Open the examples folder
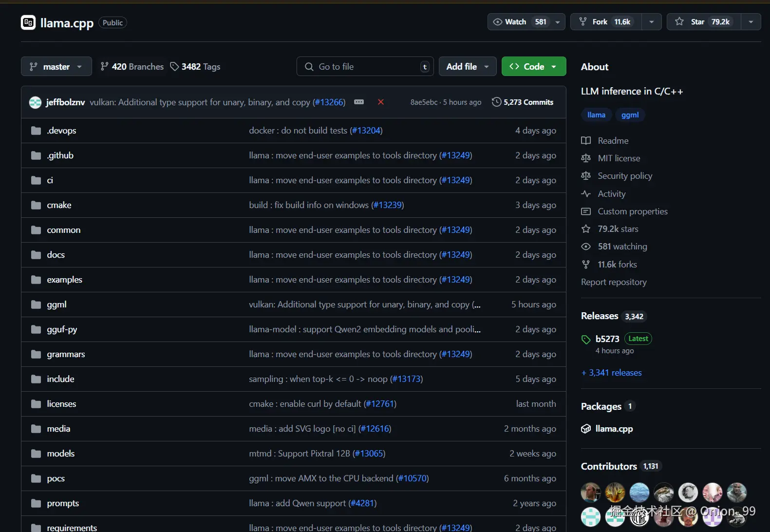The width and height of the screenshot is (770, 532). click(65, 280)
